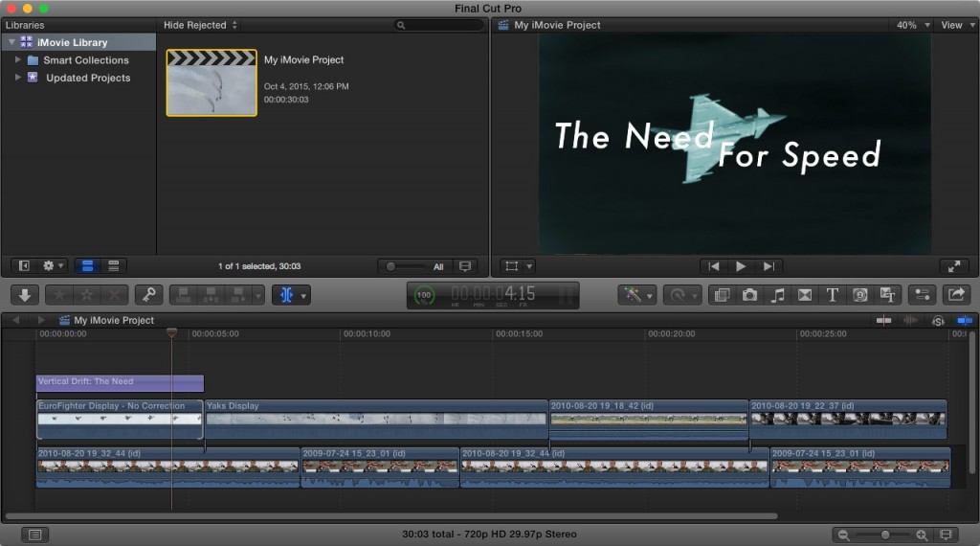Screen dimensions: 980x546
Task: Toggle timeline snapping
Action: pos(965,320)
